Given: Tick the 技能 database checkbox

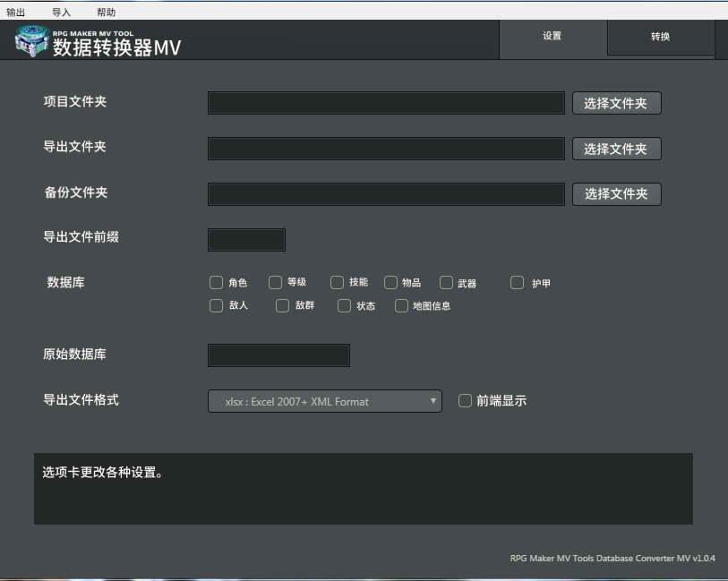Looking at the screenshot, I should click(337, 282).
